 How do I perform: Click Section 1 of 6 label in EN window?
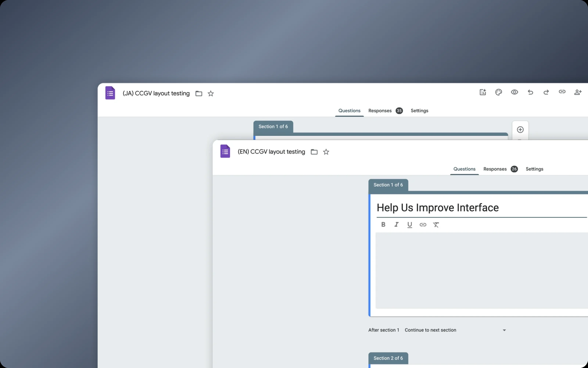[x=388, y=185]
